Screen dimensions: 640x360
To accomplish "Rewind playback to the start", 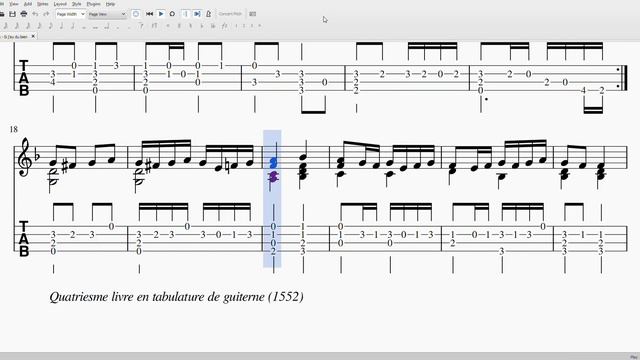I will tap(149, 14).
